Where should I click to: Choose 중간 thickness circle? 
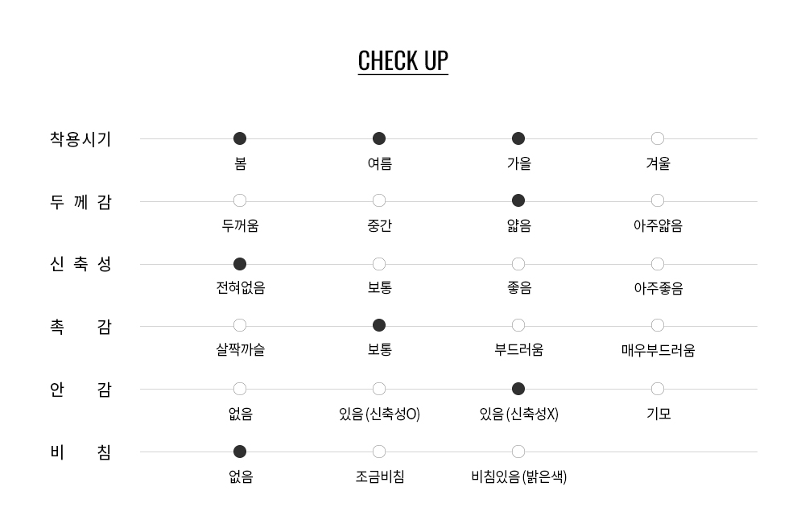point(379,200)
